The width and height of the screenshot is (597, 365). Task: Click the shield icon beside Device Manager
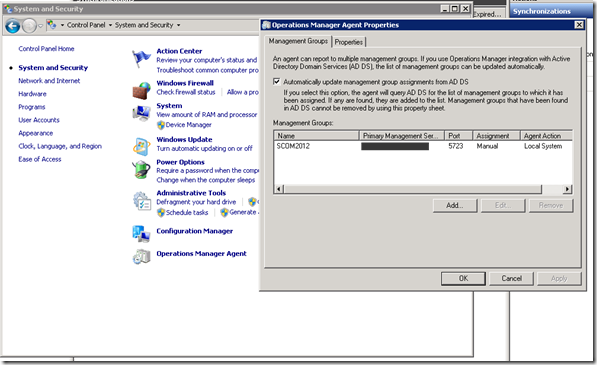point(161,125)
